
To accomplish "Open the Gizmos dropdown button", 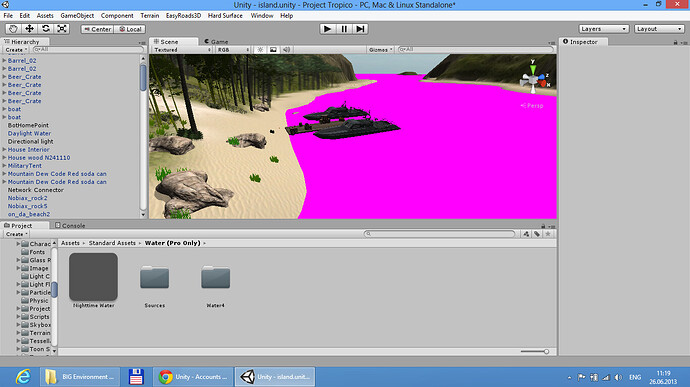I will (380, 50).
